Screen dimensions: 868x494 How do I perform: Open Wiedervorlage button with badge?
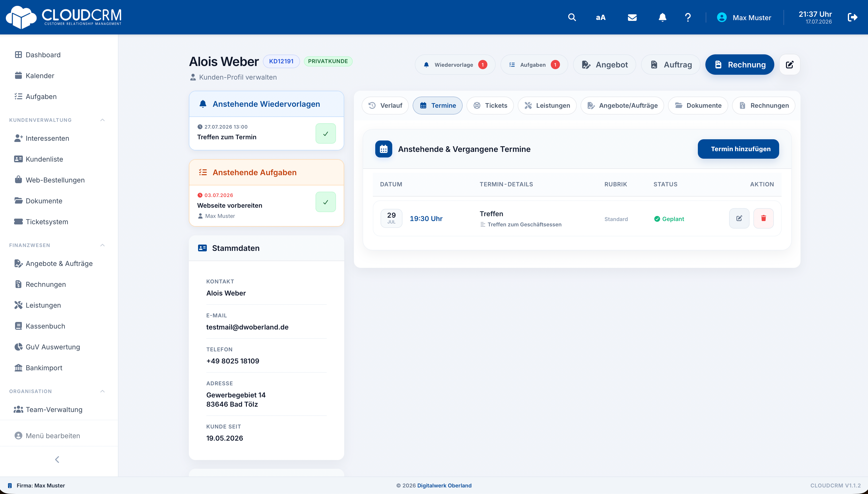coord(455,65)
